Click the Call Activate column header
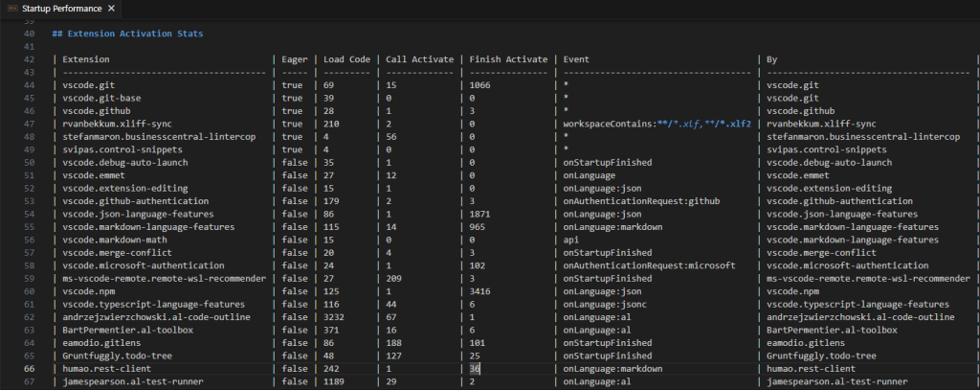 [419, 59]
